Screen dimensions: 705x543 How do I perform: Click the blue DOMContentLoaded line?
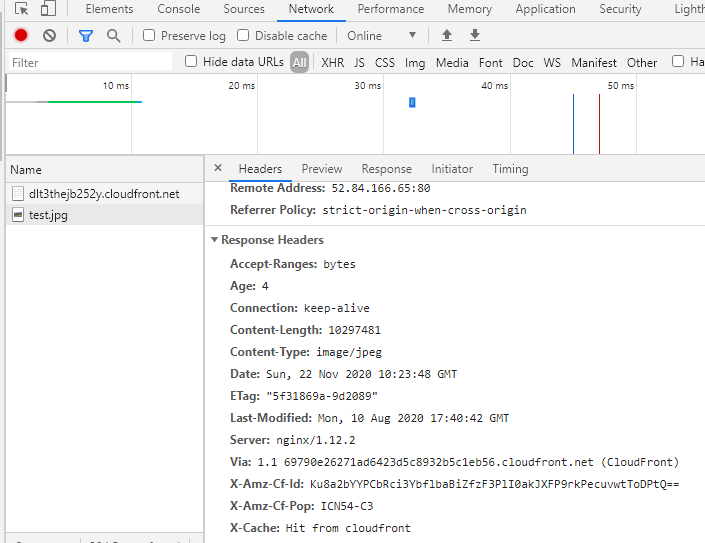(x=573, y=124)
